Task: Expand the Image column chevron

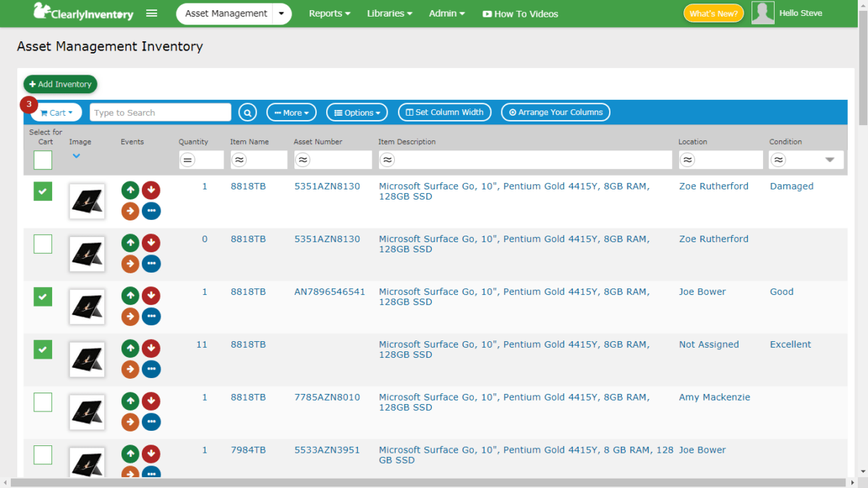Action: coord(76,155)
